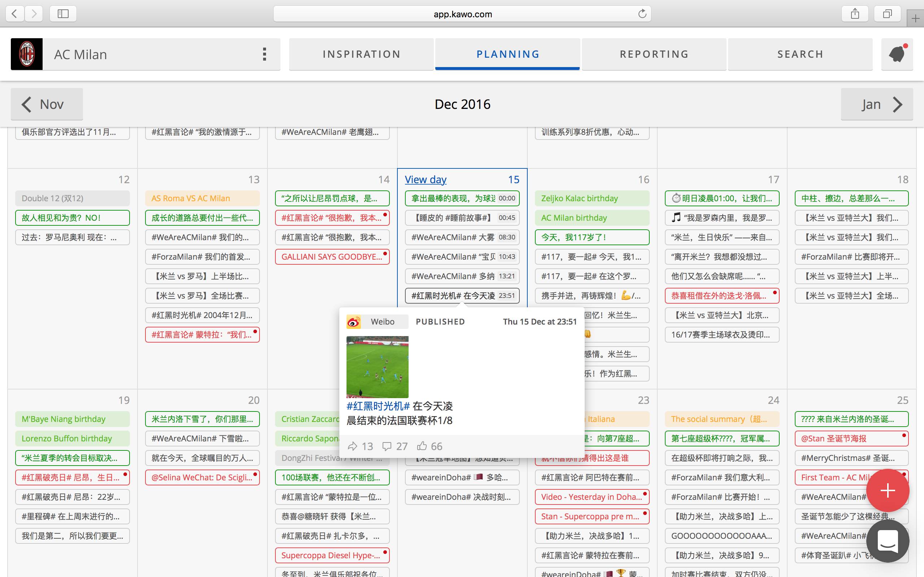Click the notification bell icon

(897, 54)
